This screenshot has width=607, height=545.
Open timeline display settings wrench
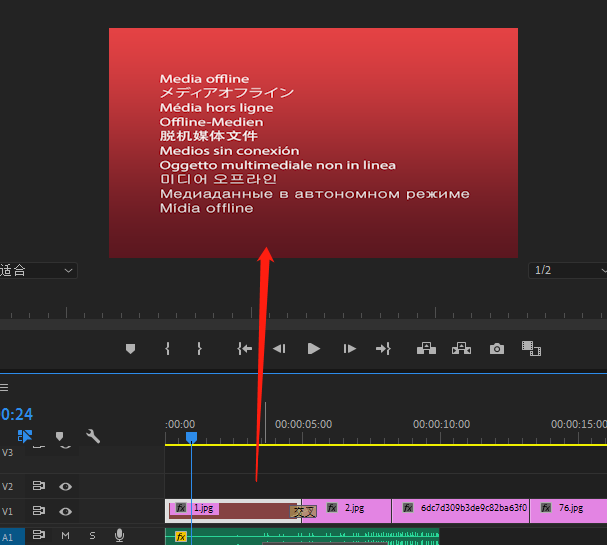click(x=93, y=436)
